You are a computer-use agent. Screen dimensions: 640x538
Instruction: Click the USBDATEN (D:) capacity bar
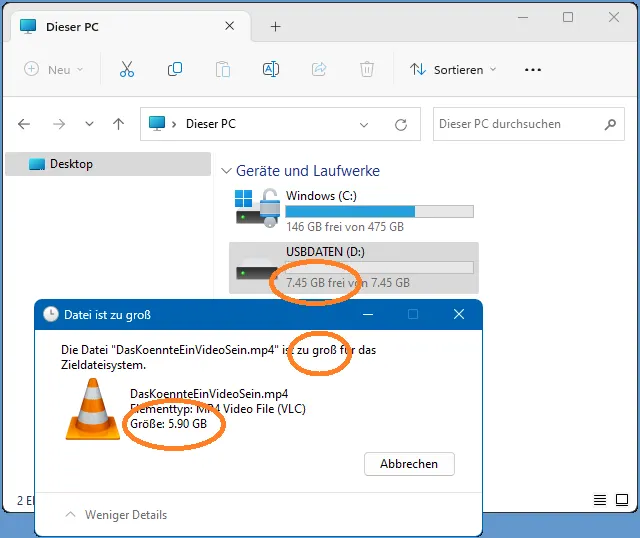[x=379, y=267]
